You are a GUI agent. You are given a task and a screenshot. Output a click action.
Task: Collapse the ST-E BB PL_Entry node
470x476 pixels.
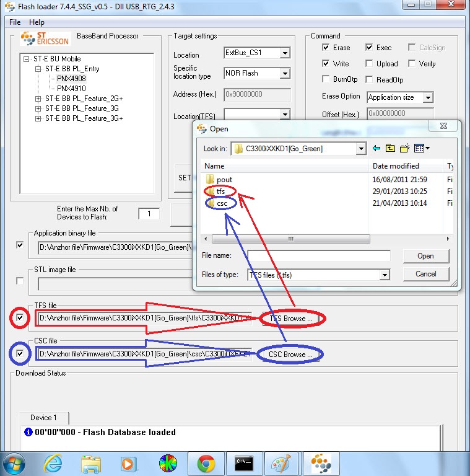pyautogui.click(x=38, y=69)
